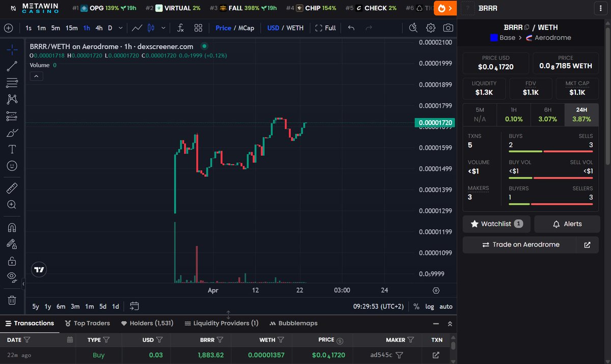Viewport: 611px width, 364px height.
Task: Open the Alerts button
Action: point(567,224)
